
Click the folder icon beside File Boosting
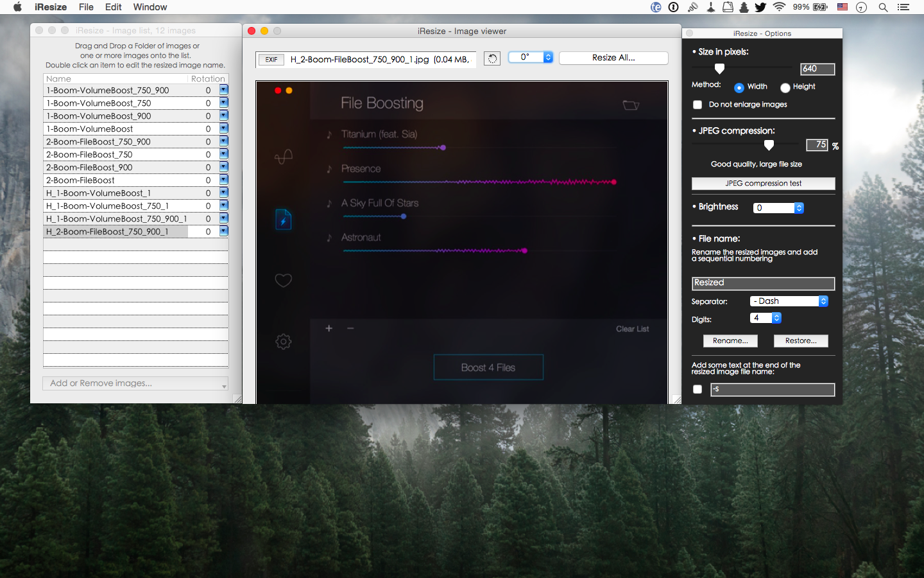point(631,105)
